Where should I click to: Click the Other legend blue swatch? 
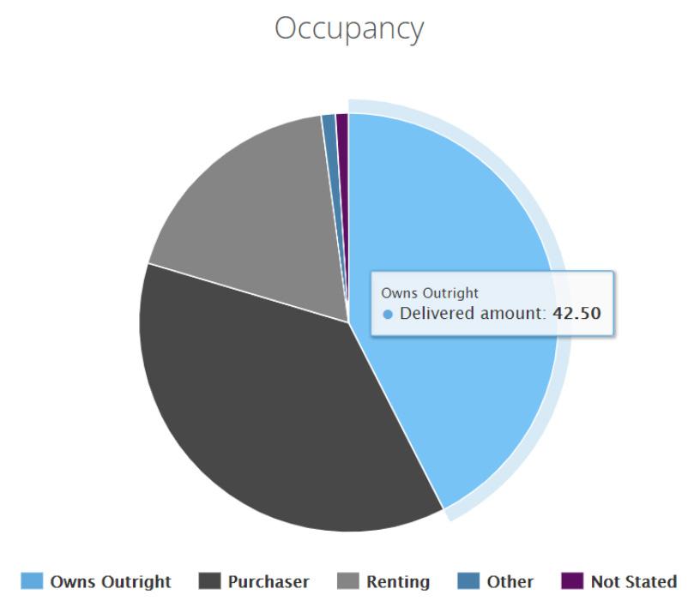(468, 581)
